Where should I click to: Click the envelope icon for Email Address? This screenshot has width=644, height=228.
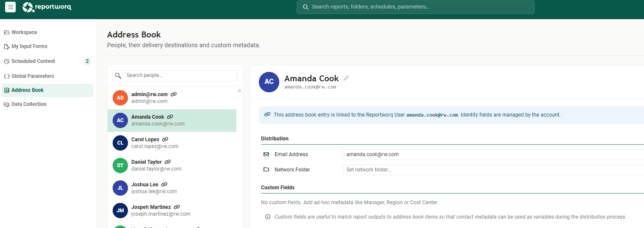click(x=266, y=154)
